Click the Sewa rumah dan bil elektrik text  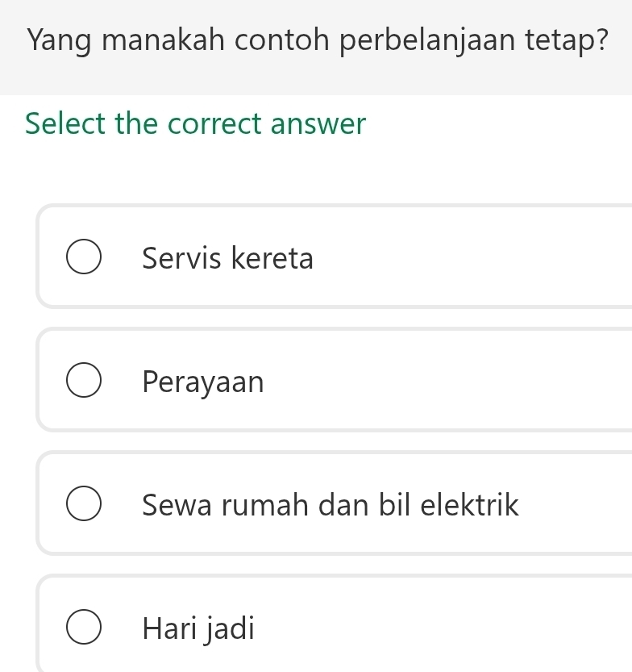pyautogui.click(x=331, y=506)
